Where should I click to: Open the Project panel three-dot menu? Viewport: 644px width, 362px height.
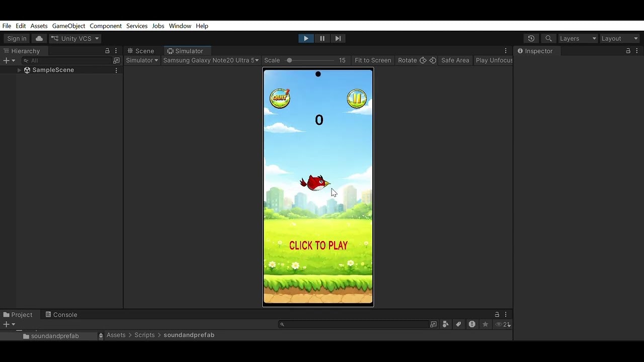(x=507, y=315)
